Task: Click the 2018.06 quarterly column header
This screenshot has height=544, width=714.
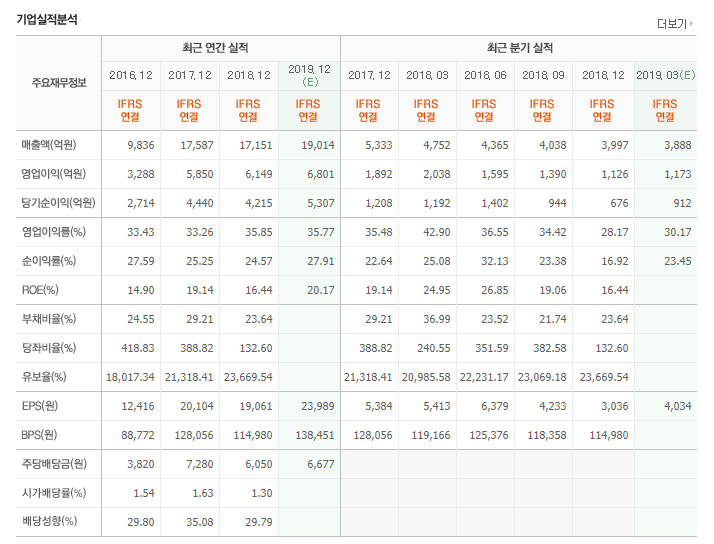Action: (485, 75)
